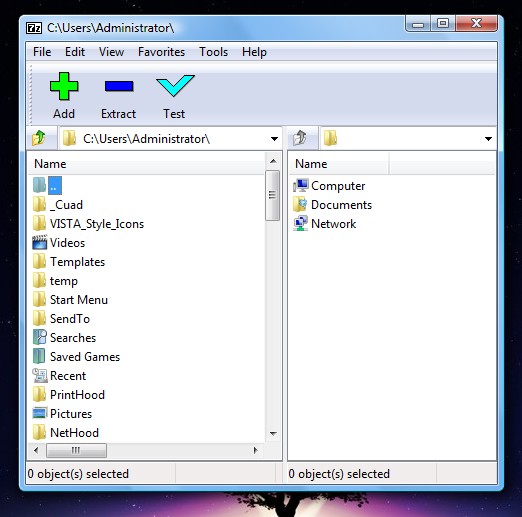Click the horizontal scrollbar thumb in left panel
Screen dimensions: 522x517
76,450
